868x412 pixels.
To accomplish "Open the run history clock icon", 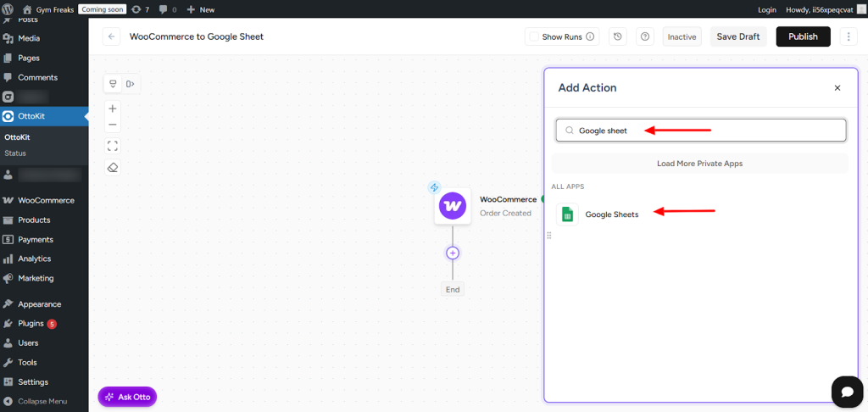I will (x=618, y=36).
